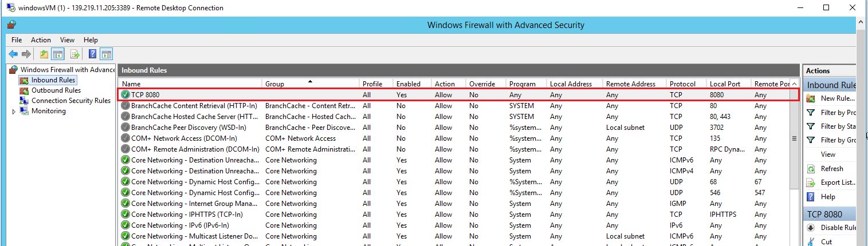Click the Export List toolbar icon

pos(74,54)
